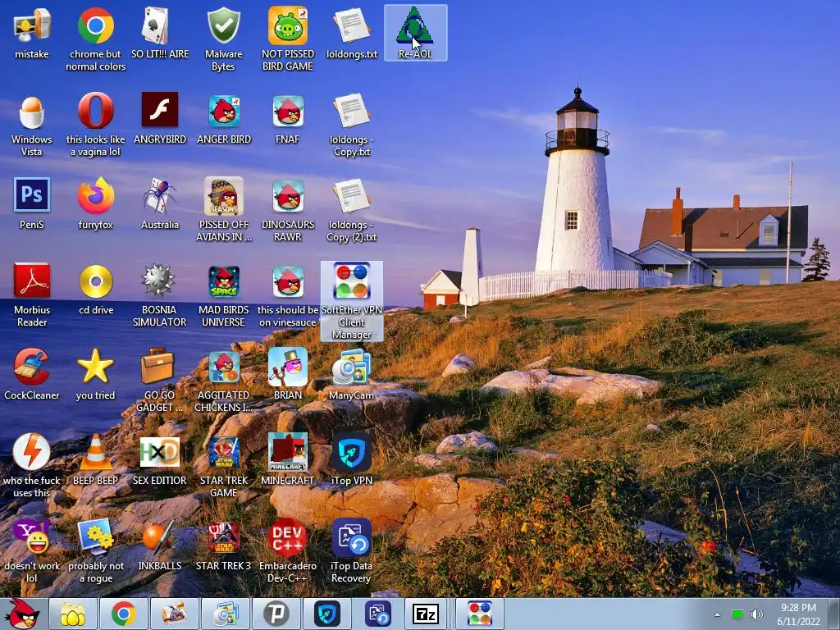
Task: Click the 'P' app taskbar button
Action: coord(276,614)
